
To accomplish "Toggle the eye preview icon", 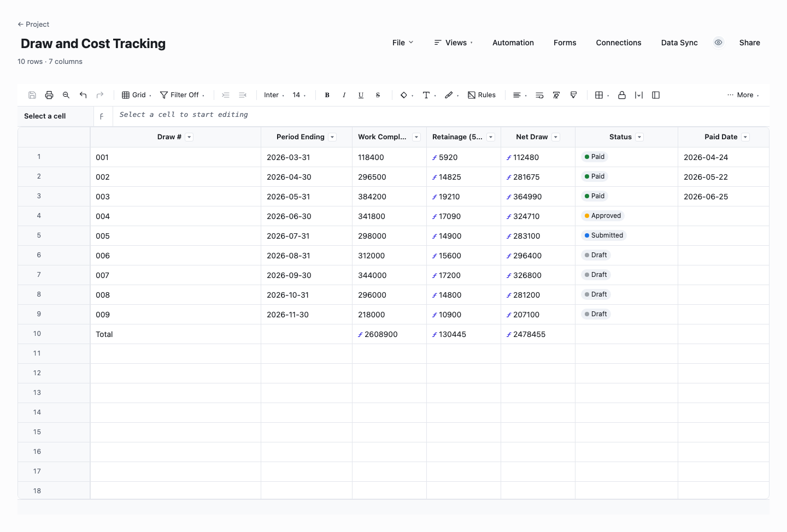I will click(x=719, y=42).
